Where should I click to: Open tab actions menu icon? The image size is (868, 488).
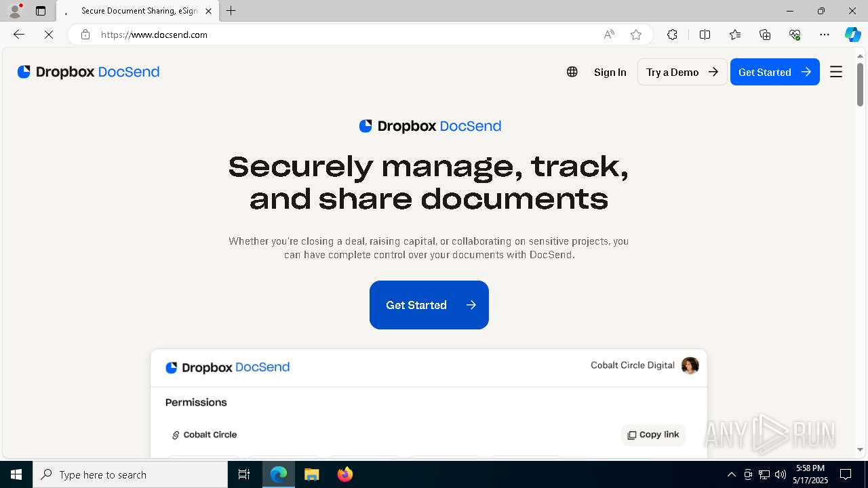(x=41, y=11)
